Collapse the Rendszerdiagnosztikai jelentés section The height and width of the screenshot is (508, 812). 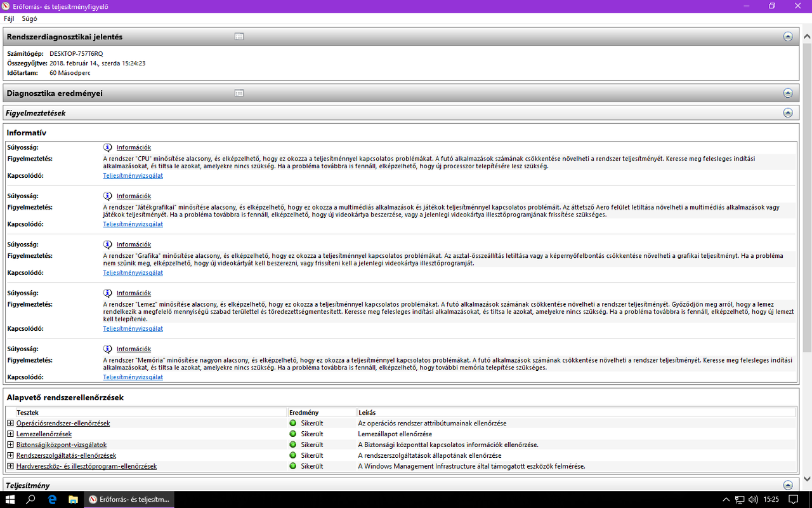tap(788, 37)
